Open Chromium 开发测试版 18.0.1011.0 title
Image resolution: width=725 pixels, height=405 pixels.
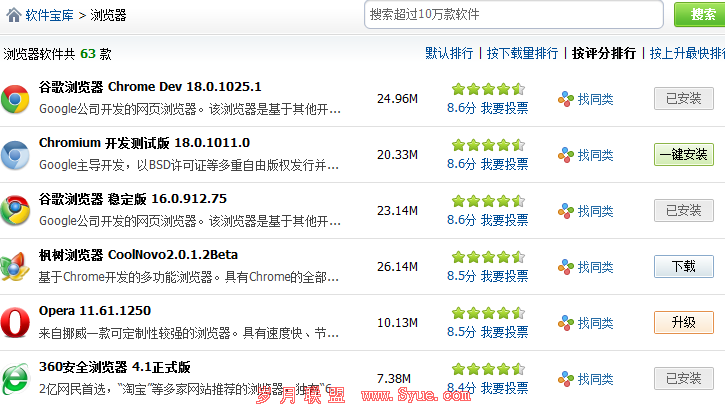point(144,143)
